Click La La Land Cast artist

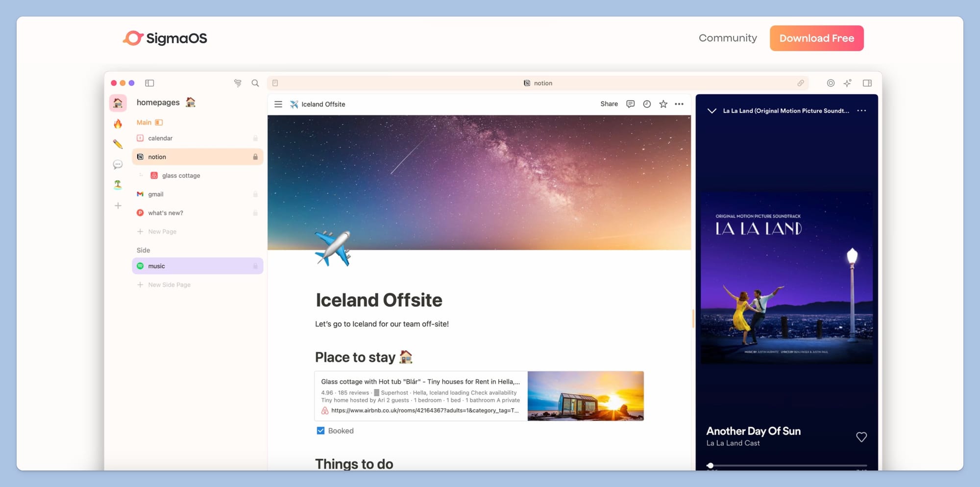[x=733, y=443]
